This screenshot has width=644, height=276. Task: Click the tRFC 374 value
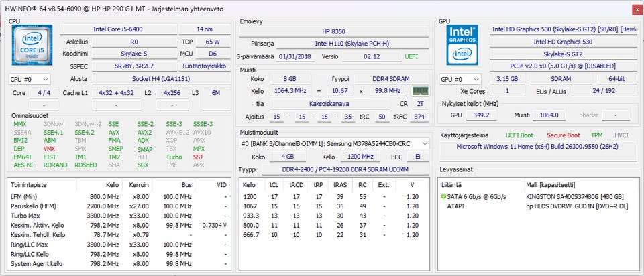[419, 117]
